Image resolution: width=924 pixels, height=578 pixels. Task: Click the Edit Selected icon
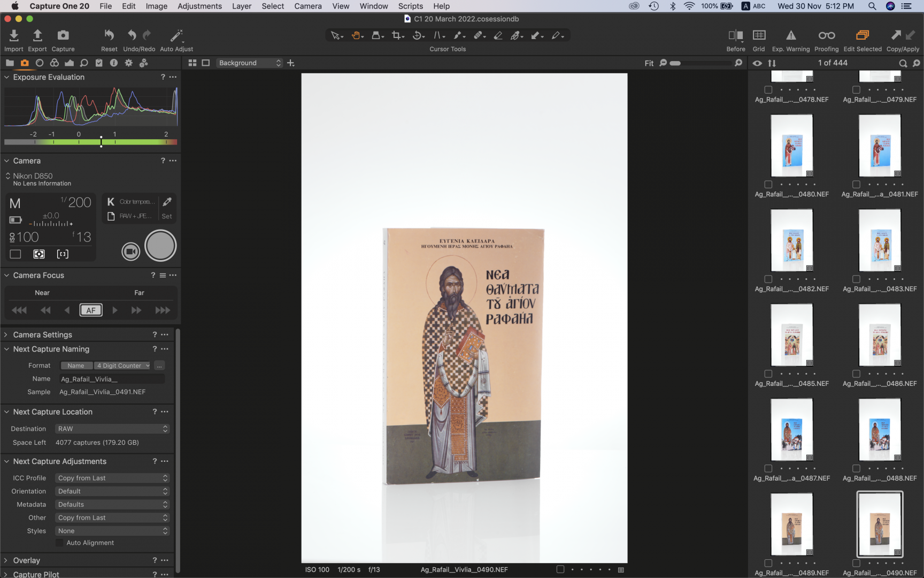tap(863, 35)
